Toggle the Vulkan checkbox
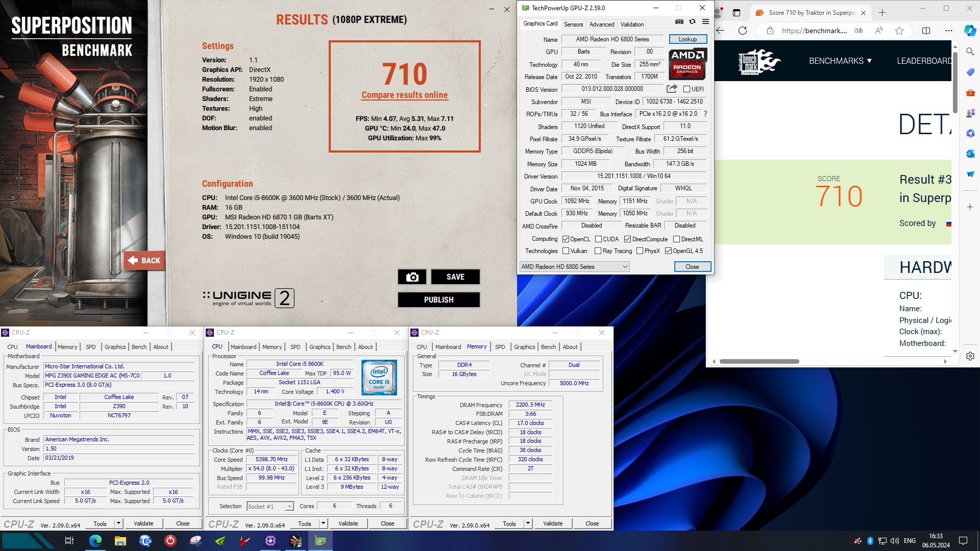 [x=566, y=251]
